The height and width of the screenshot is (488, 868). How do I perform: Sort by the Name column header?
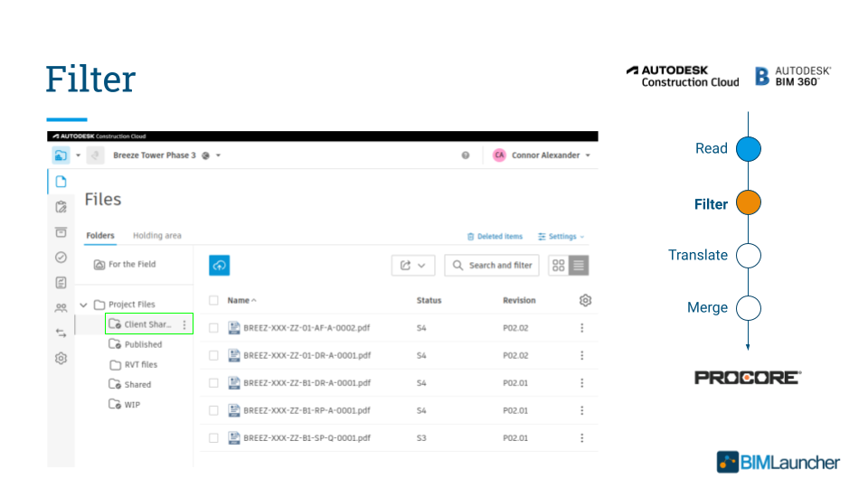[242, 300]
